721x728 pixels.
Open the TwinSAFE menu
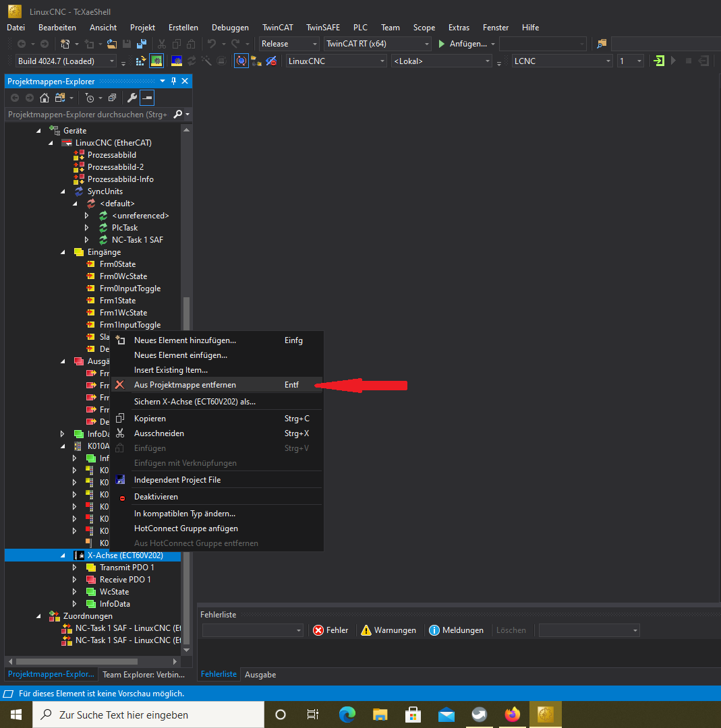323,28
